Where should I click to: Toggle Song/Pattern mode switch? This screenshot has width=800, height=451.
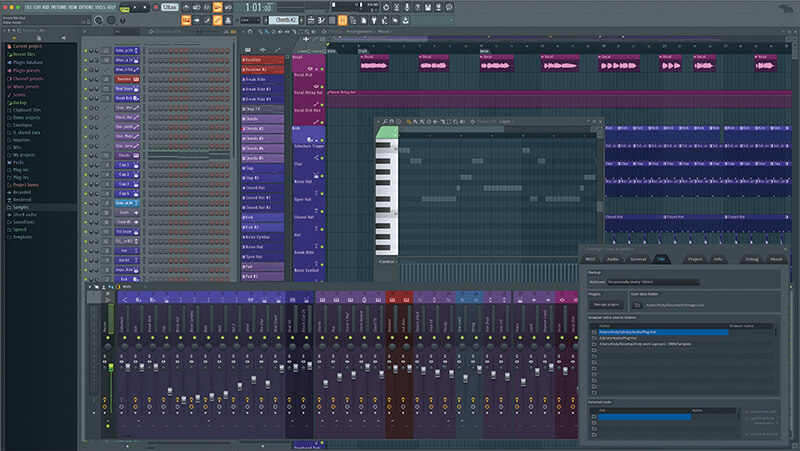coord(124,8)
